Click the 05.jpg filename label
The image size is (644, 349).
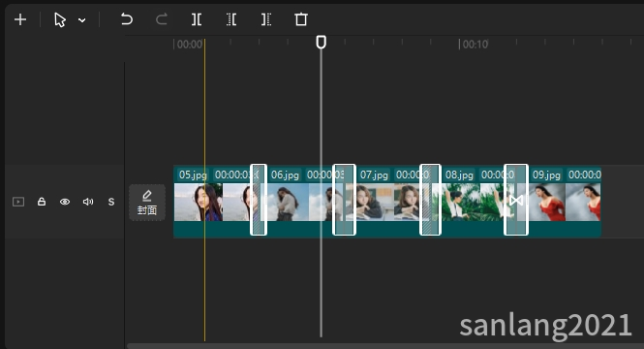tap(193, 175)
